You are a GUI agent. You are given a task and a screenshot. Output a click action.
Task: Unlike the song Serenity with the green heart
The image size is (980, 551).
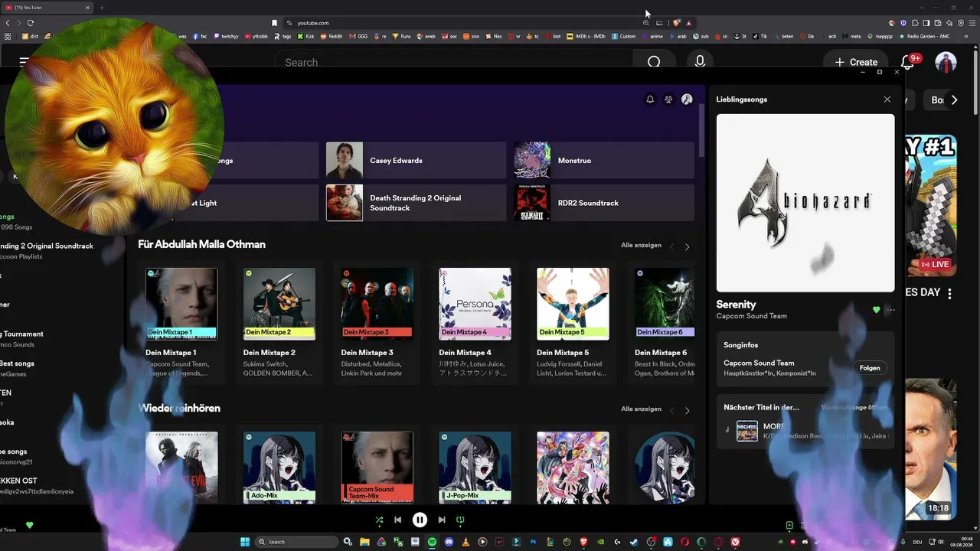877,310
